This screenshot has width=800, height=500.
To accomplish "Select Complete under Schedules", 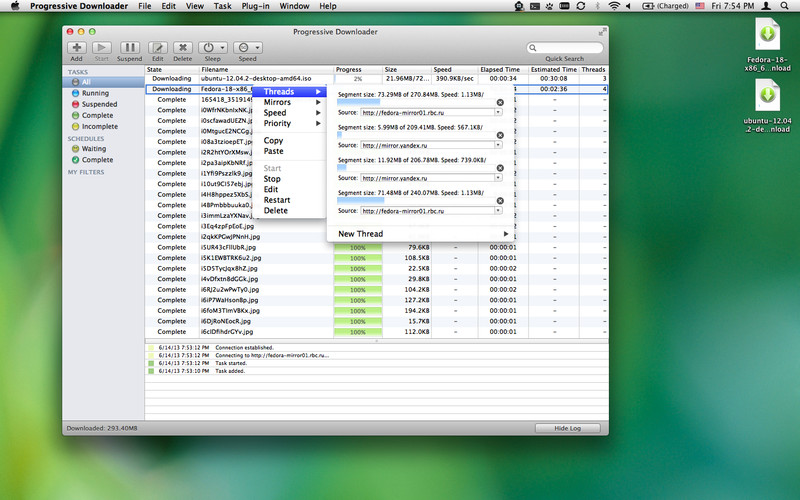I will (x=97, y=160).
